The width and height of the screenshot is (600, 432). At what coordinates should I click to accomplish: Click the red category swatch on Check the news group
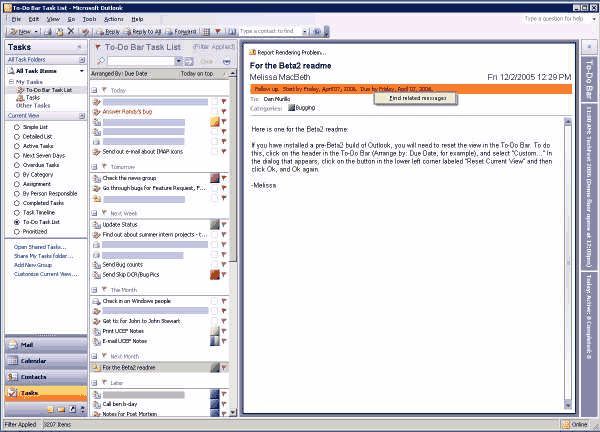[x=215, y=178]
